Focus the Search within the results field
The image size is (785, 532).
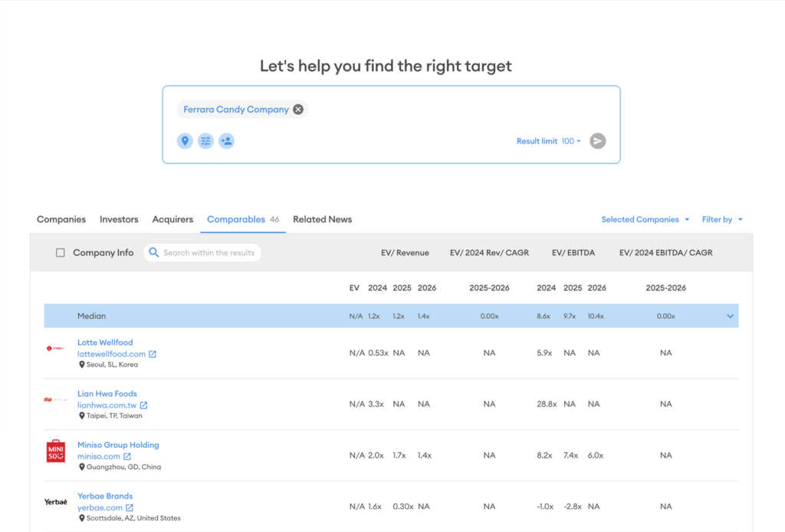point(202,253)
